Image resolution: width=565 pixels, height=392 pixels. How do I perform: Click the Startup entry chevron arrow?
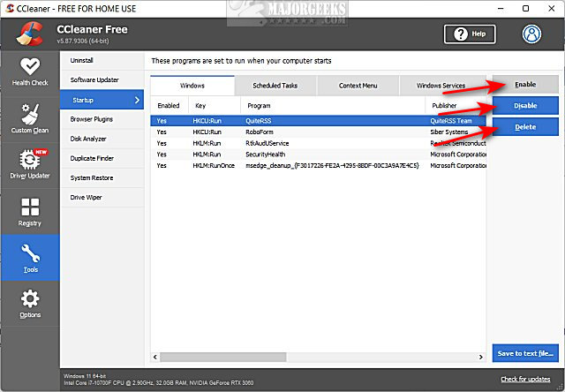137,100
